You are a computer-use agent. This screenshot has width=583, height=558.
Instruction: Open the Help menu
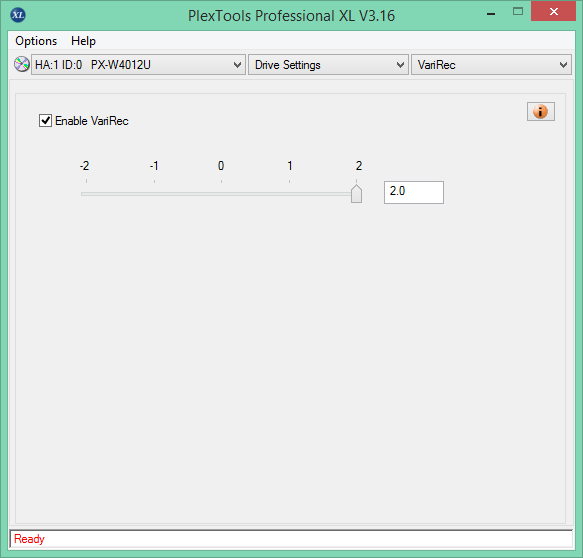tap(83, 41)
